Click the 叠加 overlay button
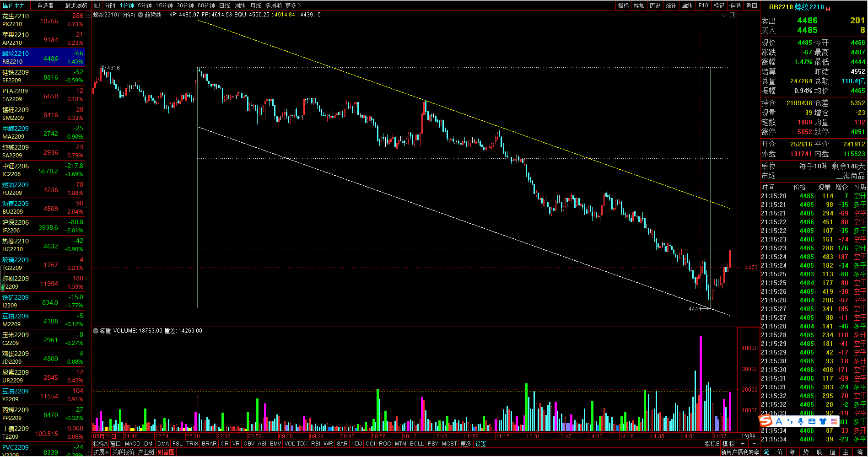 [x=639, y=5]
